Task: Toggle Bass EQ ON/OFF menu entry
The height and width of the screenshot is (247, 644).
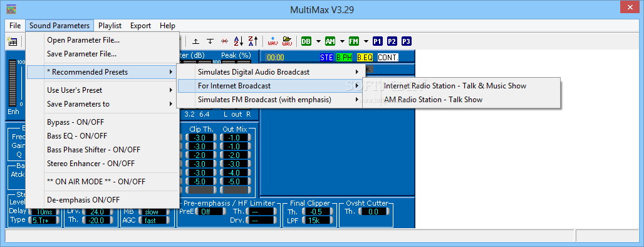Action: (x=103, y=135)
